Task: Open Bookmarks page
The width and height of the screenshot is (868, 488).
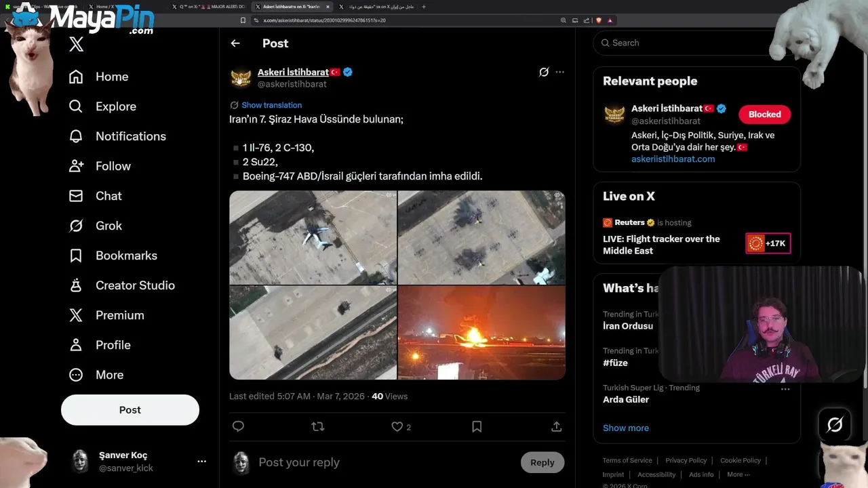Action: coord(113,256)
